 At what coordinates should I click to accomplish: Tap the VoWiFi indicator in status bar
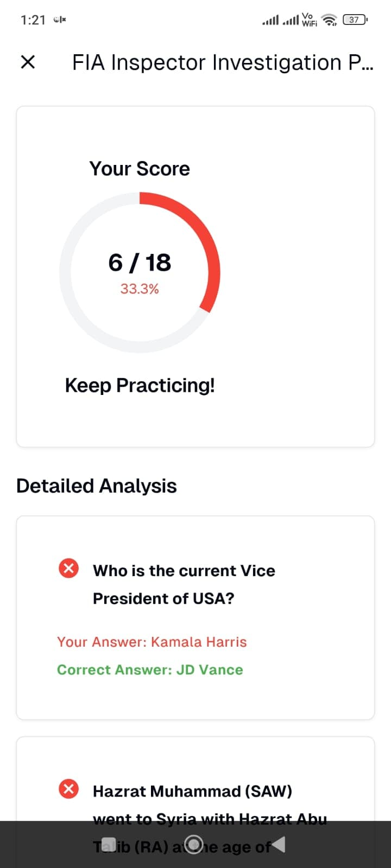(309, 20)
